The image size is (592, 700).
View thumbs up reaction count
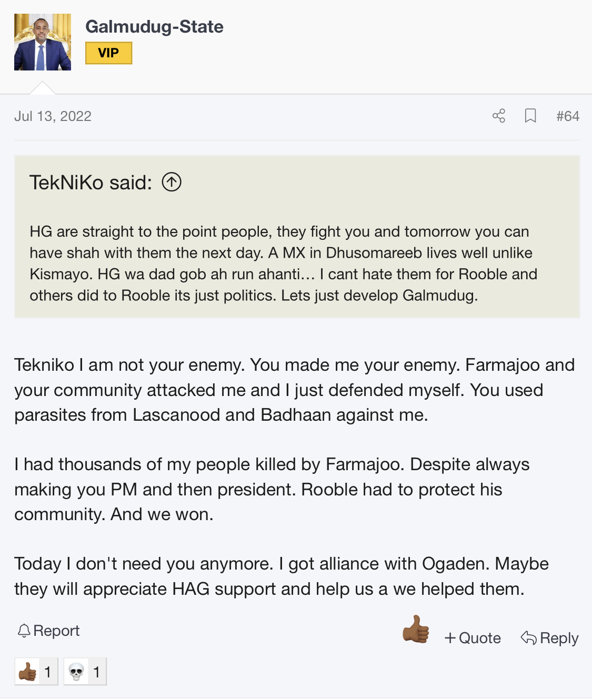click(x=36, y=672)
